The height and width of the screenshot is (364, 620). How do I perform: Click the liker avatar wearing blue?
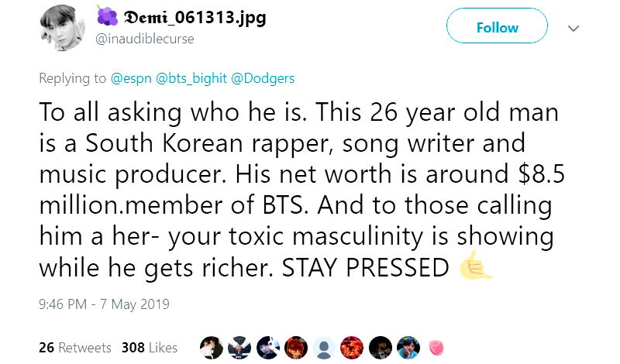pos(408,346)
